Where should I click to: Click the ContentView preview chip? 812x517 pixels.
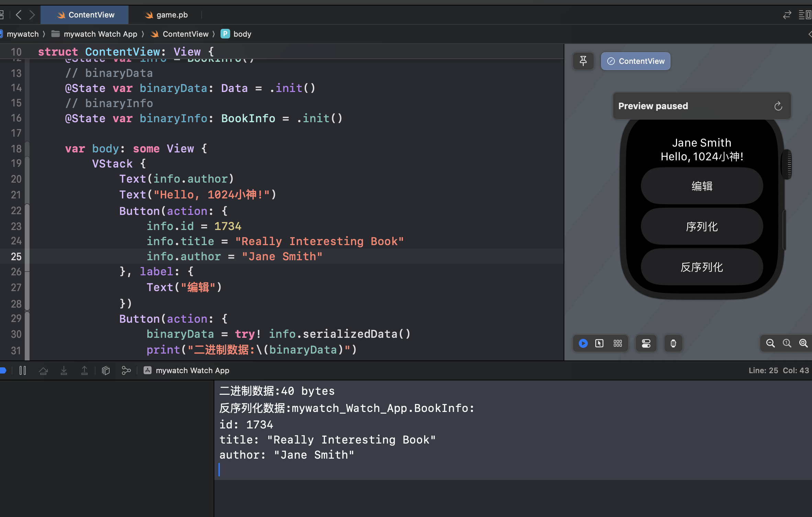tap(635, 61)
